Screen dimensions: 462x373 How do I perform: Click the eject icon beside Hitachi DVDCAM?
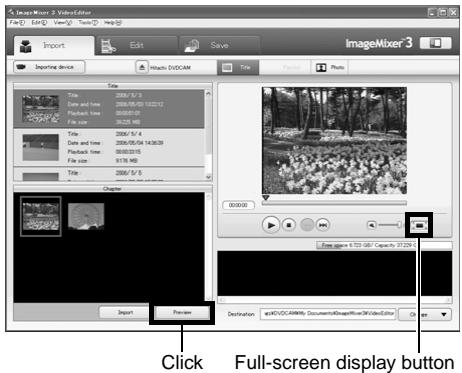(142, 67)
